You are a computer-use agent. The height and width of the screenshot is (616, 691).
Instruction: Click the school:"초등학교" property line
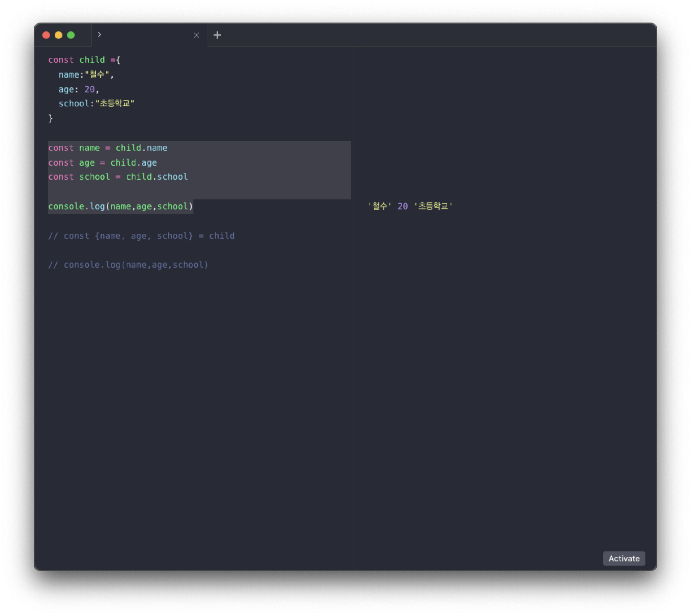[x=96, y=104]
